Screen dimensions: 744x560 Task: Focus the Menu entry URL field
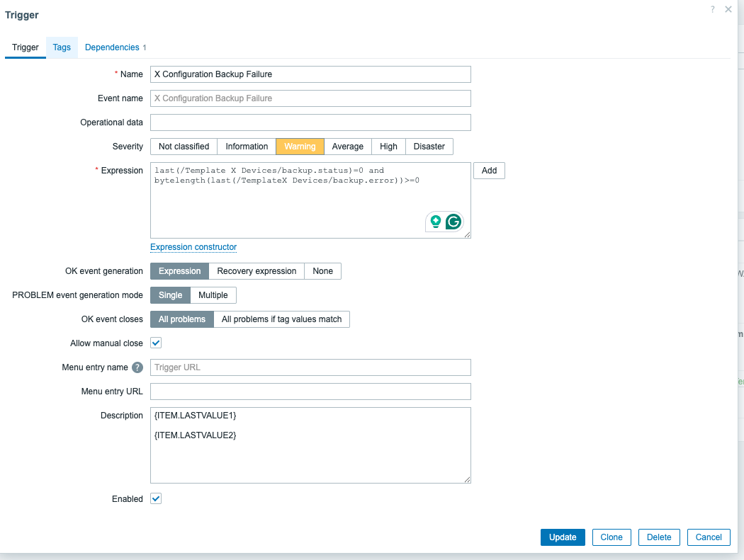coord(311,392)
